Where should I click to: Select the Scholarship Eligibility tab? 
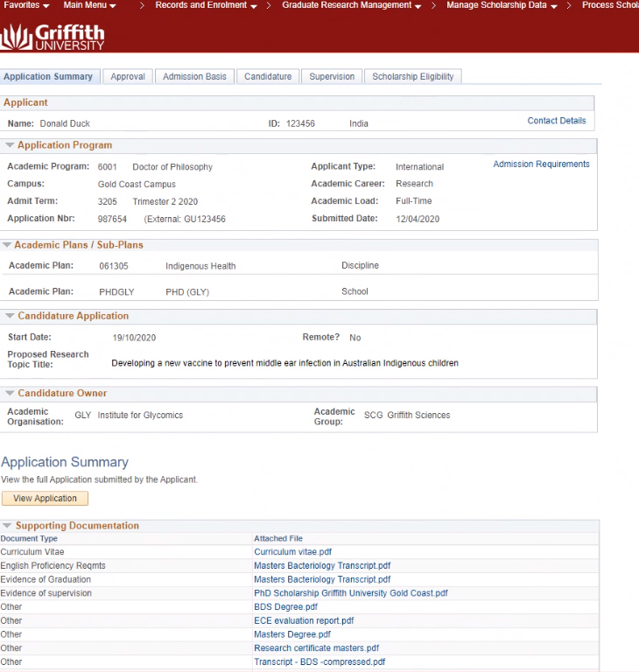tap(412, 77)
